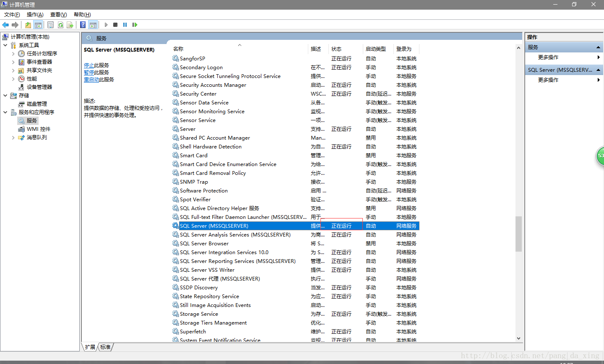The width and height of the screenshot is (604, 364).
Task: Switch to the 标准 tab
Action: (105, 347)
